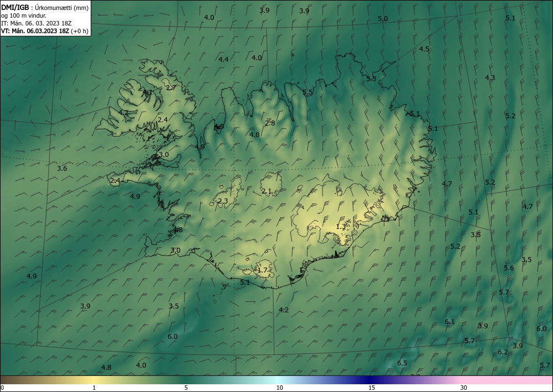The height and width of the screenshot is (392, 553).
Task: Click the 5.6 value in the southeast sea
Action: pos(509,268)
